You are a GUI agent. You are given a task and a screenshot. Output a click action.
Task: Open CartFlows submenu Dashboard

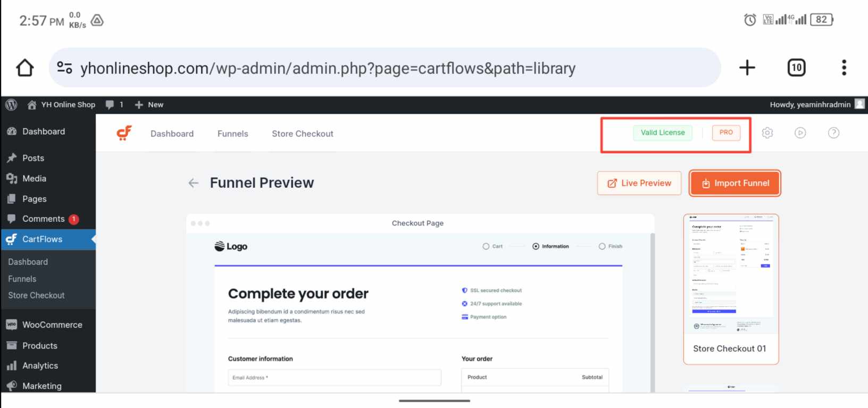(28, 262)
